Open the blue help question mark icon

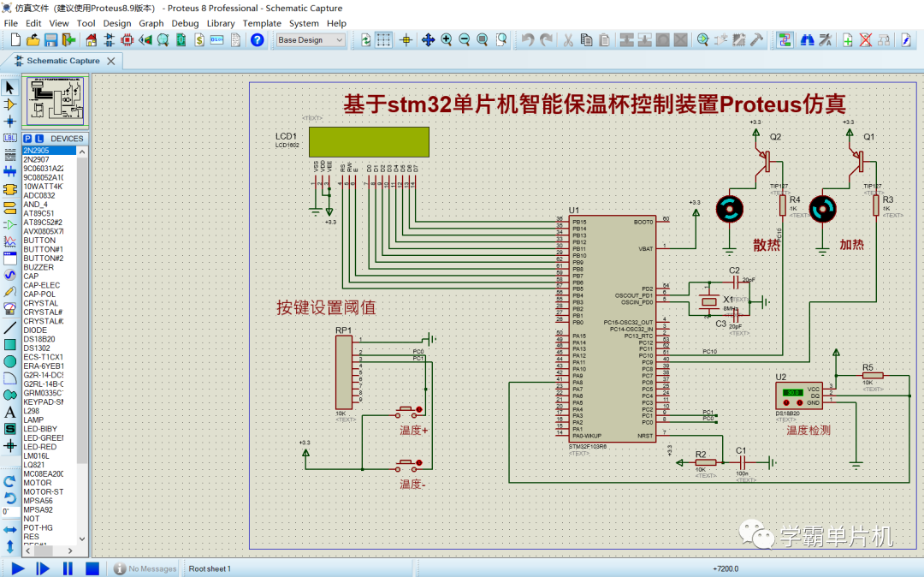257,40
